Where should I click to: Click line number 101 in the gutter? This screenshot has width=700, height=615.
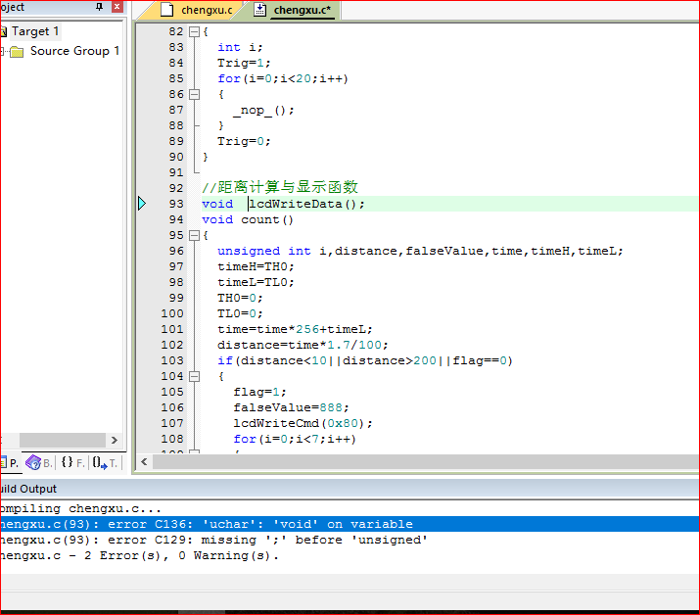tap(172, 329)
